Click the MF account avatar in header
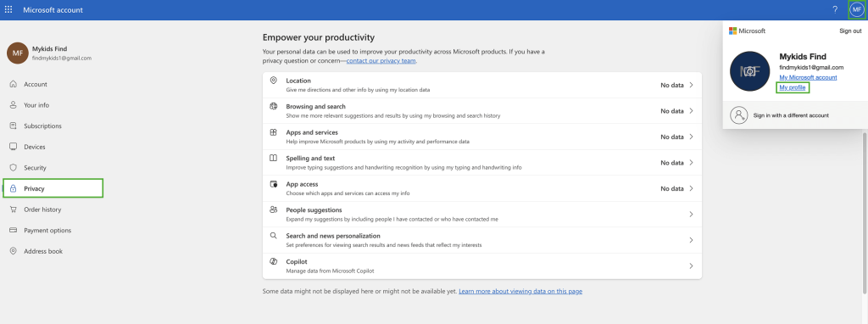868x324 pixels. coord(857,9)
